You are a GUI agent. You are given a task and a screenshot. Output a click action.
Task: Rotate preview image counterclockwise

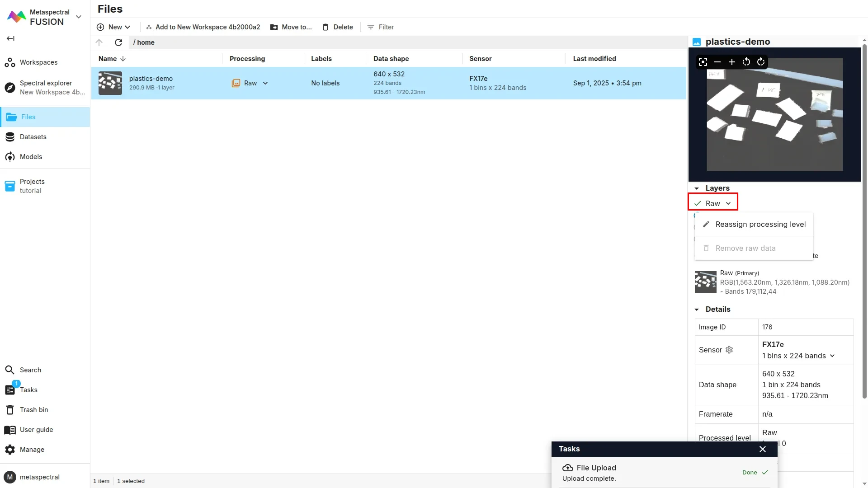[x=746, y=62]
